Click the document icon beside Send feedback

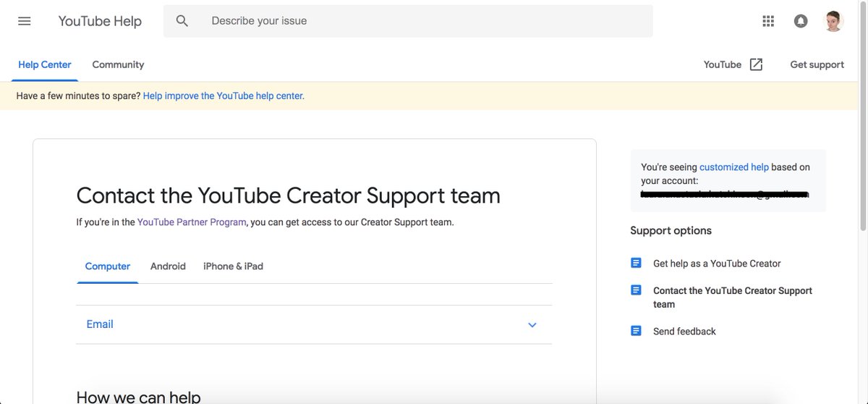pos(636,331)
